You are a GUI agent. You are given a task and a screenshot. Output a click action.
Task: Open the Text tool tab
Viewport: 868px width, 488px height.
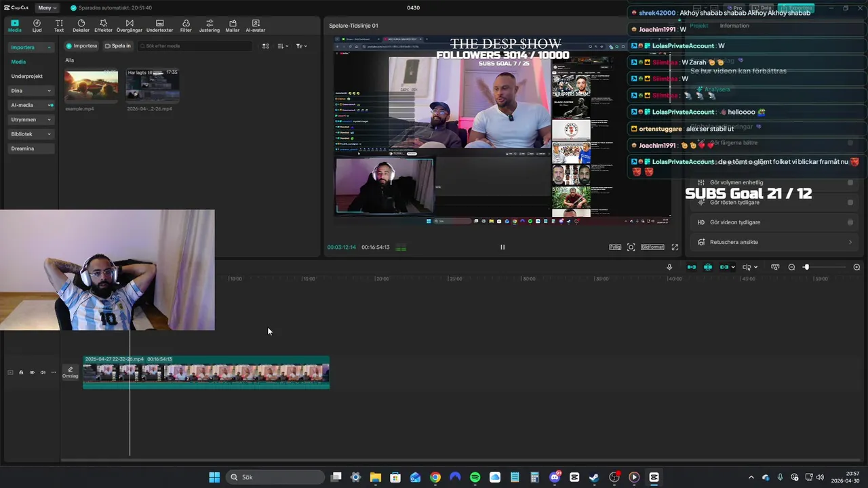(x=59, y=26)
